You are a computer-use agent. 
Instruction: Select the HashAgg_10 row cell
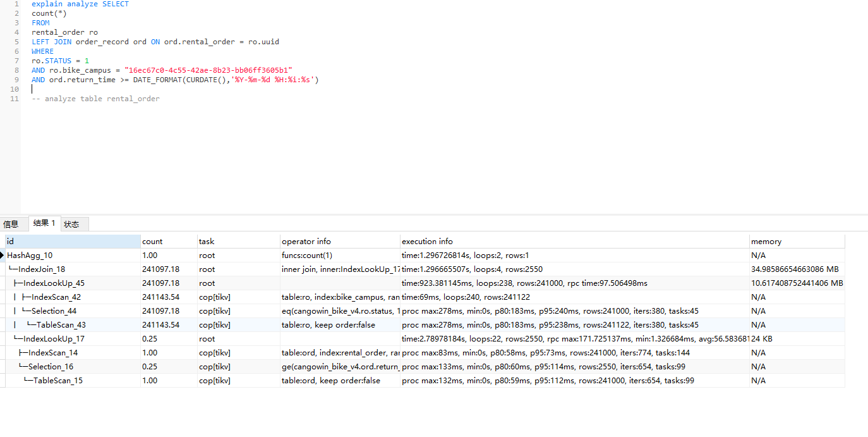(x=30, y=255)
